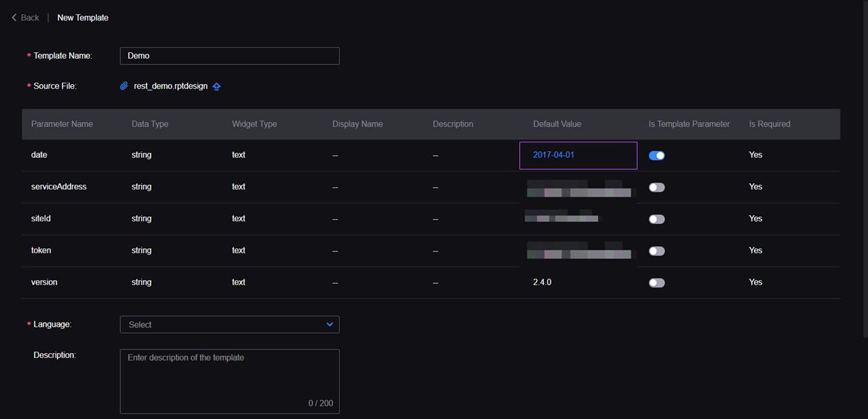Click the Template Name input field

(229, 56)
